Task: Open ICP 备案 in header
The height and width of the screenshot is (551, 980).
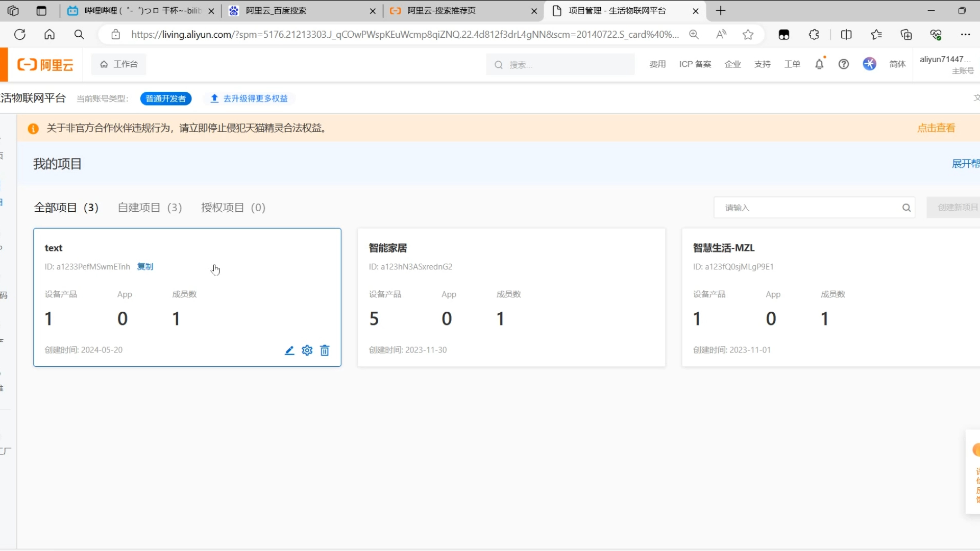Action: 695,64
